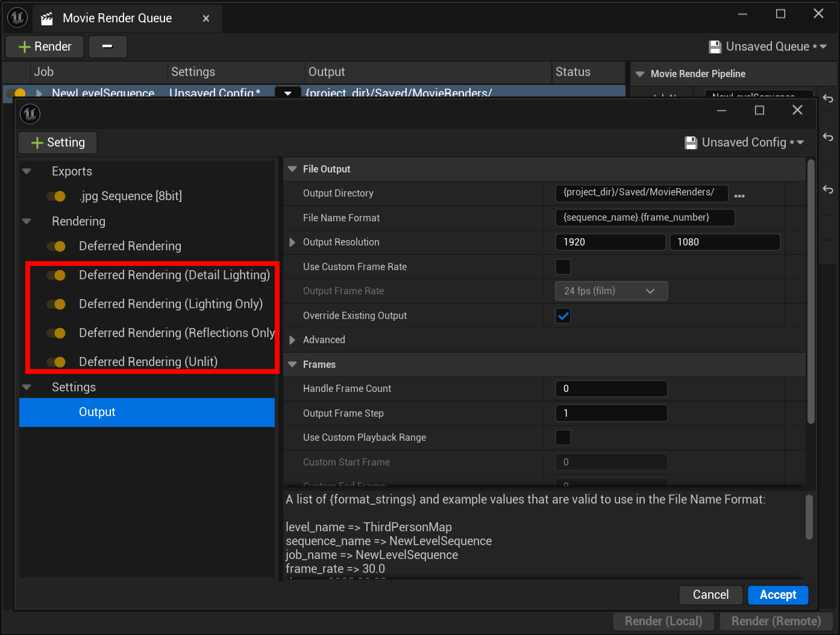Click the details panel vertical scrollbar
840x635 pixels.
pyautogui.click(x=810, y=292)
